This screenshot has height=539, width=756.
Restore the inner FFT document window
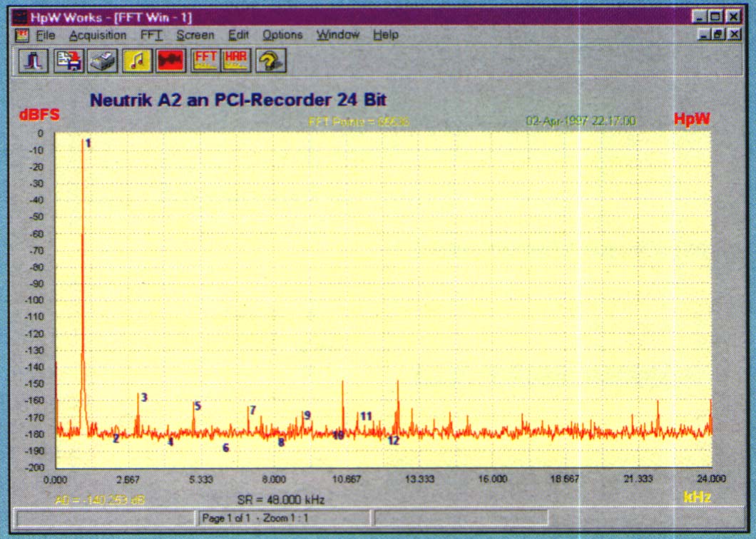pyautogui.click(x=718, y=34)
